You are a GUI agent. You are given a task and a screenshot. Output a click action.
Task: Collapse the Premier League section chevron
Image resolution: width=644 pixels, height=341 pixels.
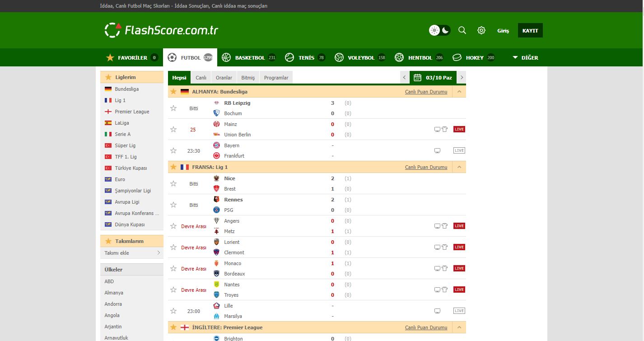click(459, 327)
